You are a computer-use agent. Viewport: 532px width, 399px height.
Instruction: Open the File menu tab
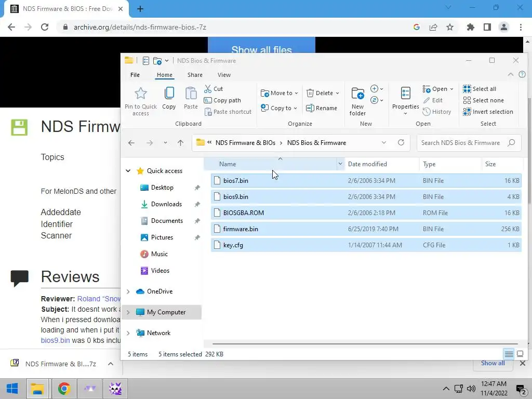click(x=135, y=75)
